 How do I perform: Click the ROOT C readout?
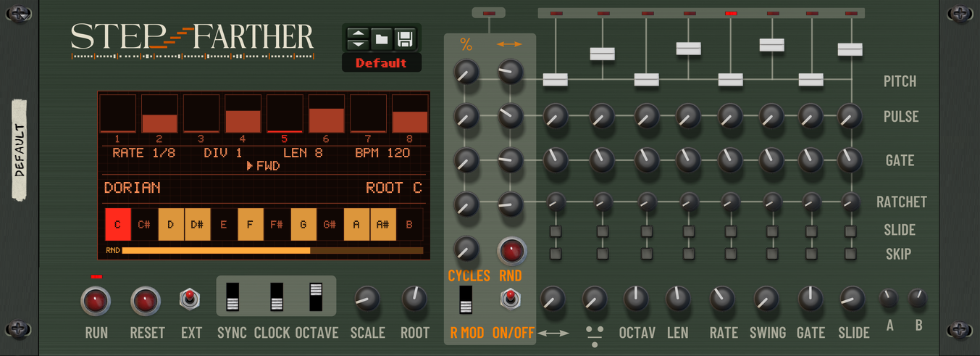point(394,188)
